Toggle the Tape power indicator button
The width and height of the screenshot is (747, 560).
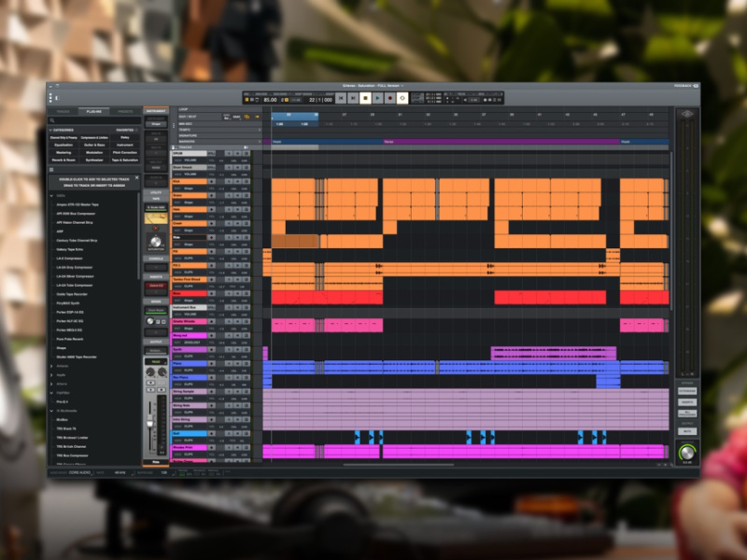tap(156, 229)
